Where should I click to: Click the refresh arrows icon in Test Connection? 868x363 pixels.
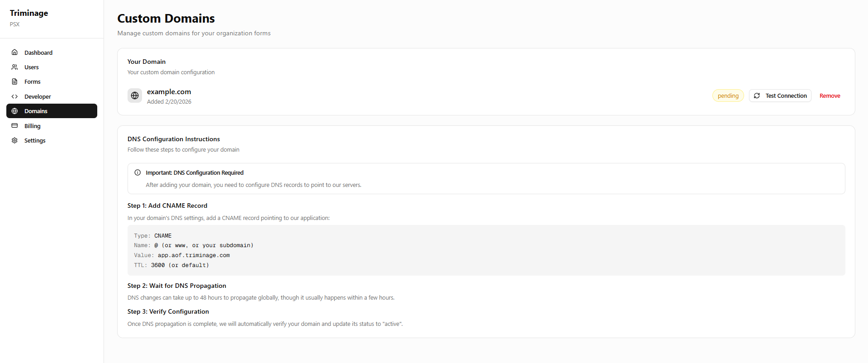(x=757, y=96)
